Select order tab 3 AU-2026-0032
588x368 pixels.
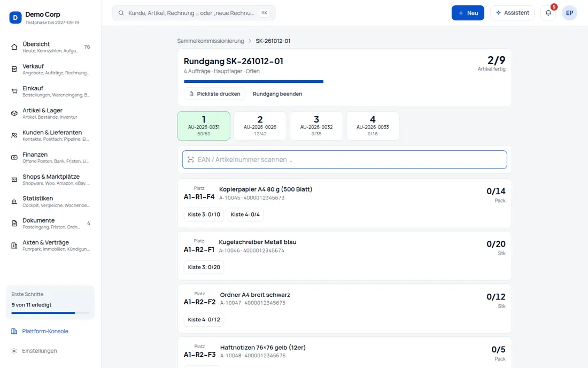[316, 126]
